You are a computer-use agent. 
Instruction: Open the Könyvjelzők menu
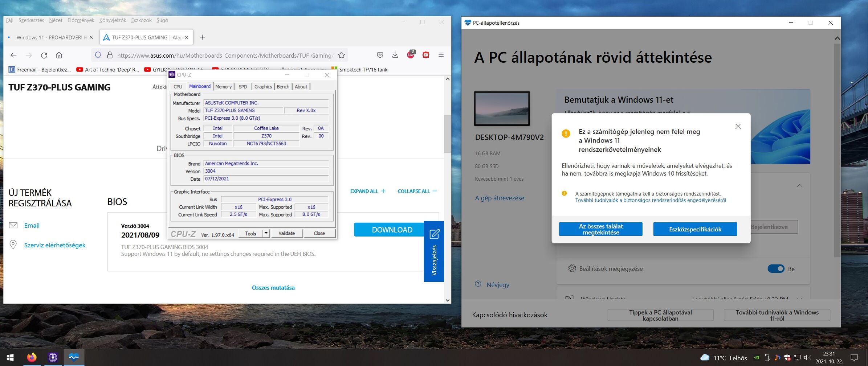113,20
